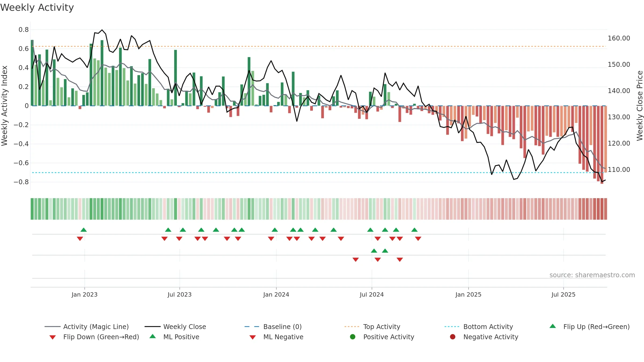Click the Negative Activity red circle icon
The height and width of the screenshot is (362, 644).
click(453, 337)
